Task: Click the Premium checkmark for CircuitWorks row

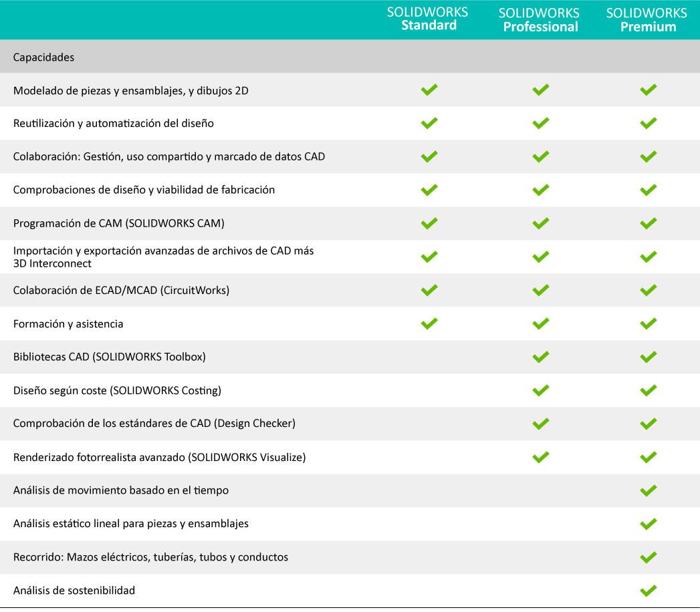Action: (x=649, y=291)
